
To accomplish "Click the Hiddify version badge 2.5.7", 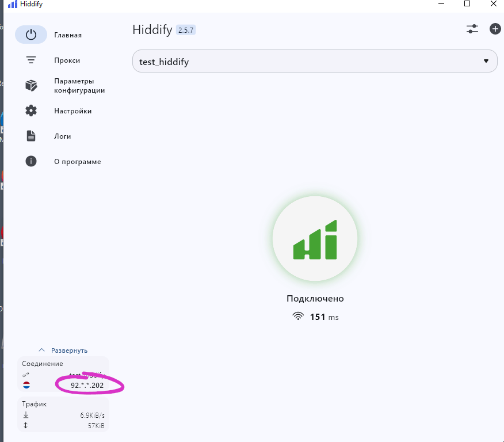I will (x=186, y=30).
